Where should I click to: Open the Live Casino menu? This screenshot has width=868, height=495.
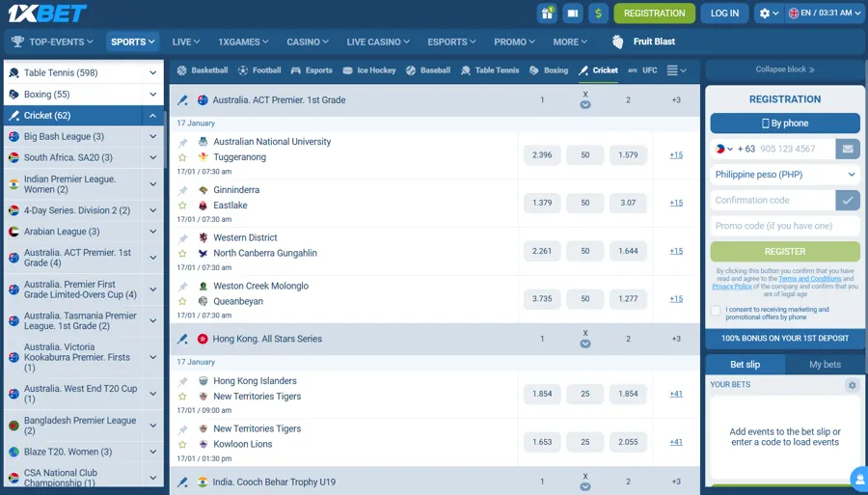pos(378,41)
